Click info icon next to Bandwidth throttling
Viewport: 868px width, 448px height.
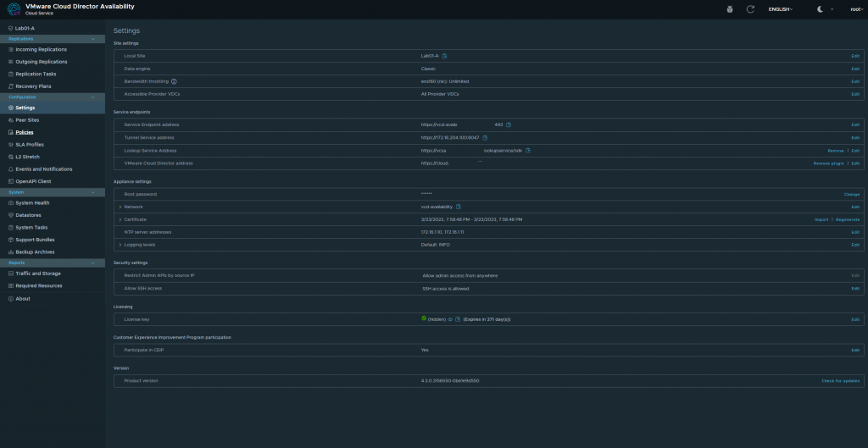(174, 81)
